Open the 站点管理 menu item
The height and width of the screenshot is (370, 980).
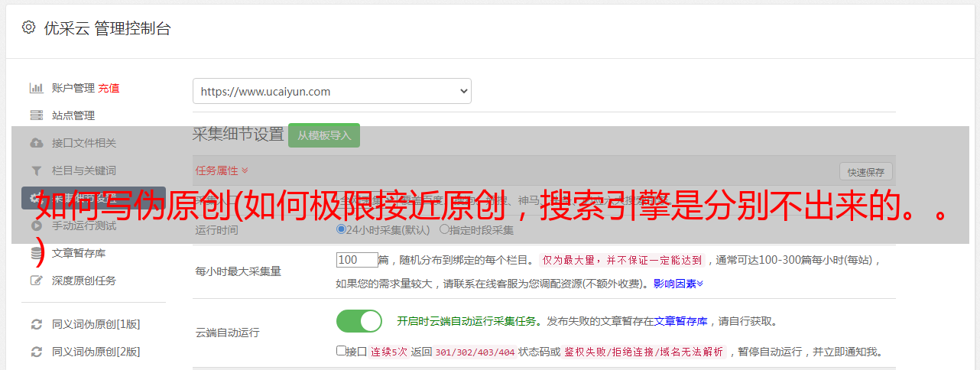73,115
